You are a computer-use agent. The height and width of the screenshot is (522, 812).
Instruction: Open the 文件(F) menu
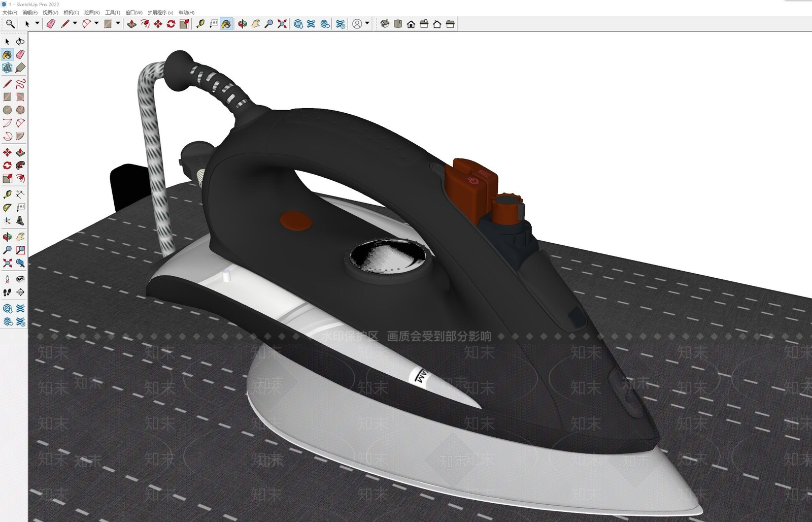10,13
